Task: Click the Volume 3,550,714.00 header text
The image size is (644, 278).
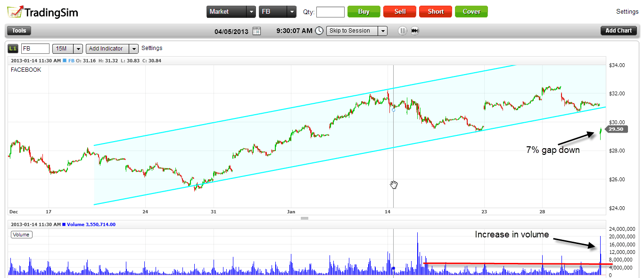Action: pyautogui.click(x=91, y=225)
